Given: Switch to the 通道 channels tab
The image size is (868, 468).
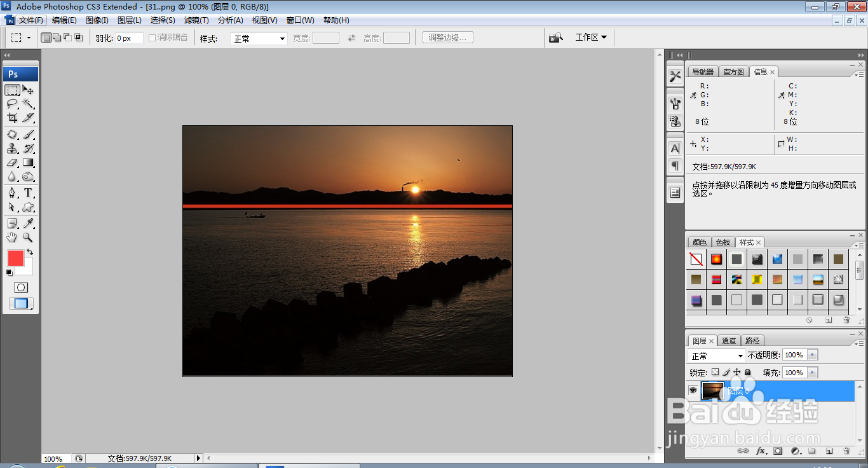Looking at the screenshot, I should (729, 341).
